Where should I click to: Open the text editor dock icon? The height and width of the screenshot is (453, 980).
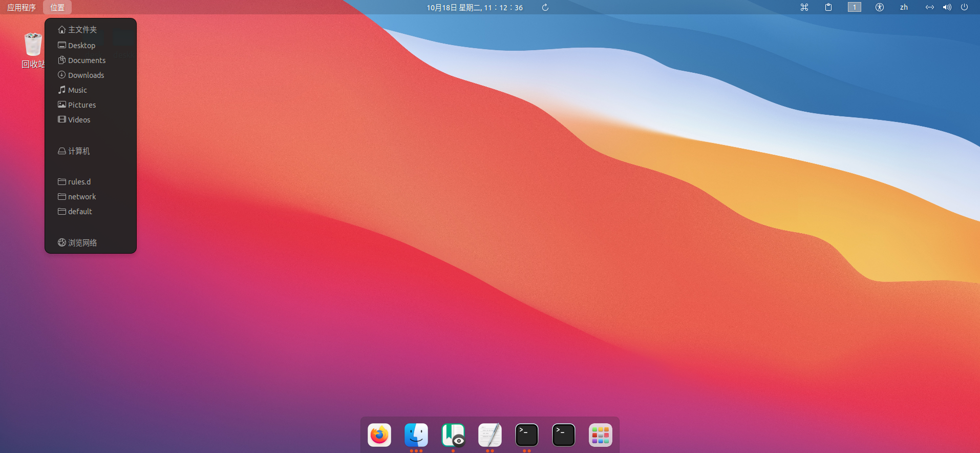490,435
